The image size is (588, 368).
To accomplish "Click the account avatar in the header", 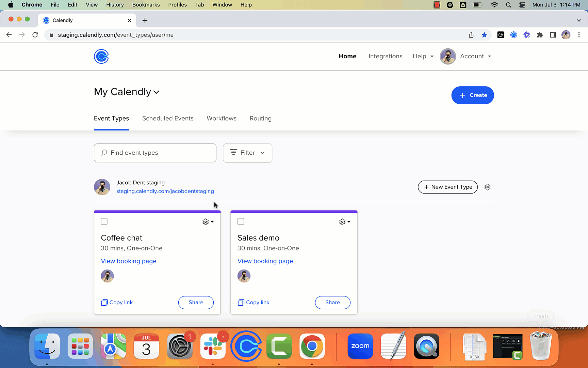I will pyautogui.click(x=448, y=57).
